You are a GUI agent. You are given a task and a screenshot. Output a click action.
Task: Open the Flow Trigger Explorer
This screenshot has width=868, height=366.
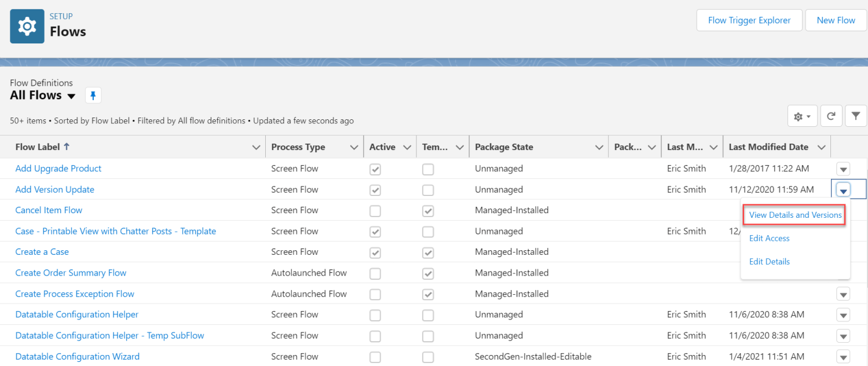click(x=749, y=20)
